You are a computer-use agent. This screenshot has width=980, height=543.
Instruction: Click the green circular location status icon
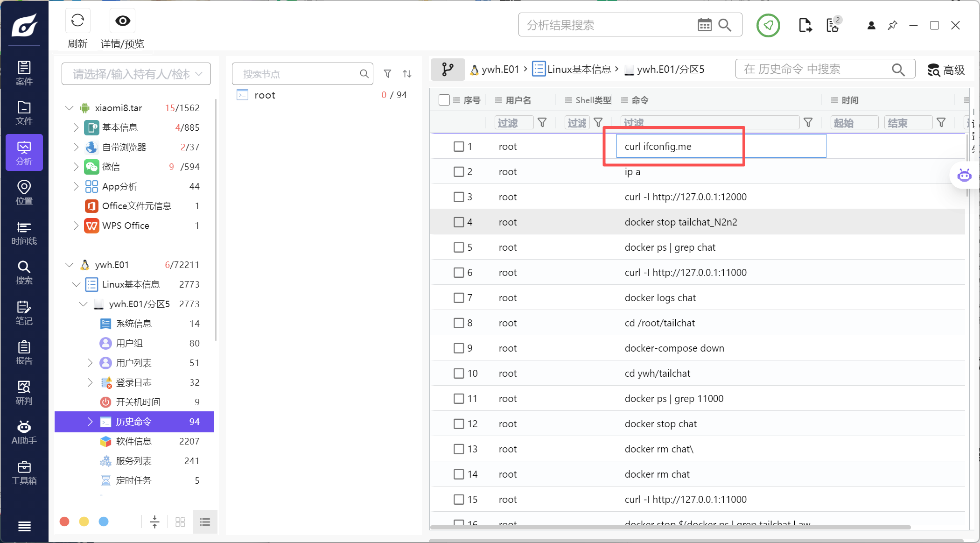point(768,25)
